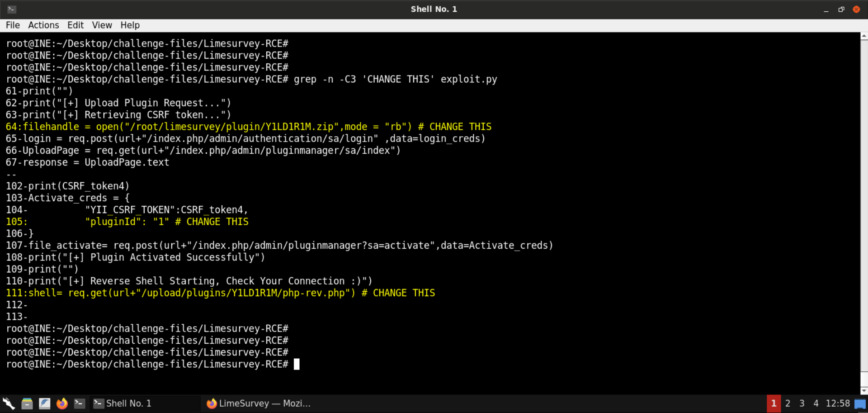Click the tools icon at taskbar's far left
This screenshot has width=868, height=413.
(8, 403)
